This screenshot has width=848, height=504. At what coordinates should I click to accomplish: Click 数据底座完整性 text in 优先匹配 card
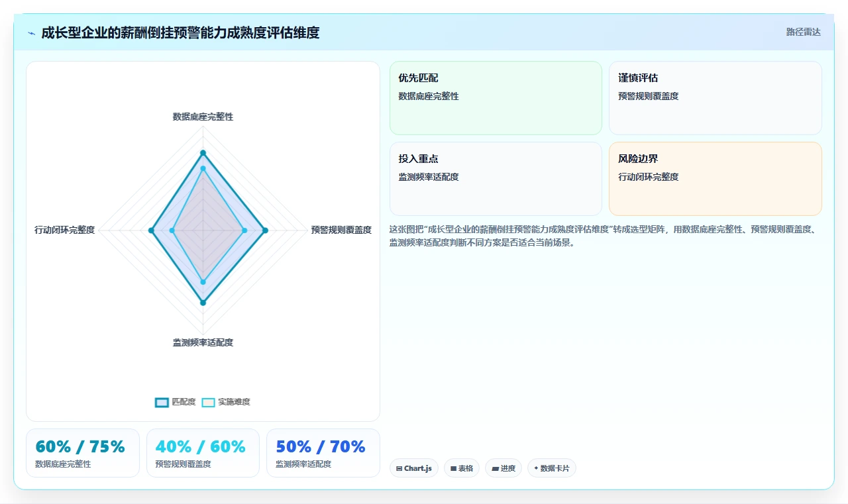click(x=428, y=96)
